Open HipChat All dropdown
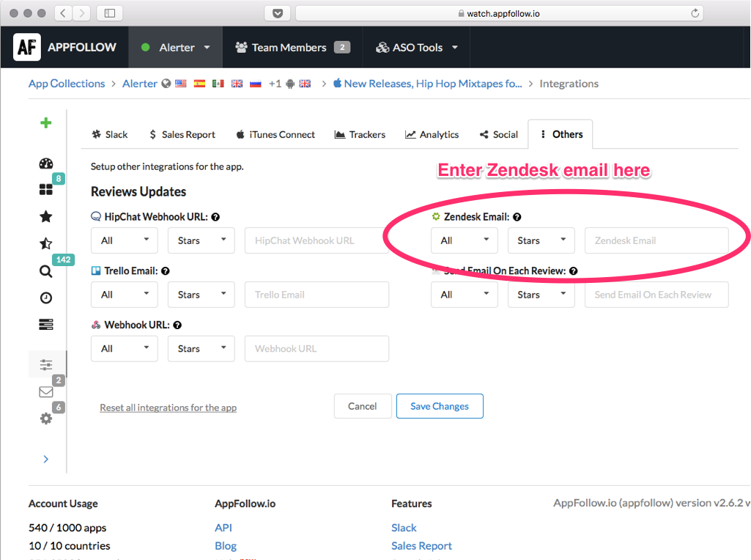Viewport: 751px width, 560px height. pos(125,240)
